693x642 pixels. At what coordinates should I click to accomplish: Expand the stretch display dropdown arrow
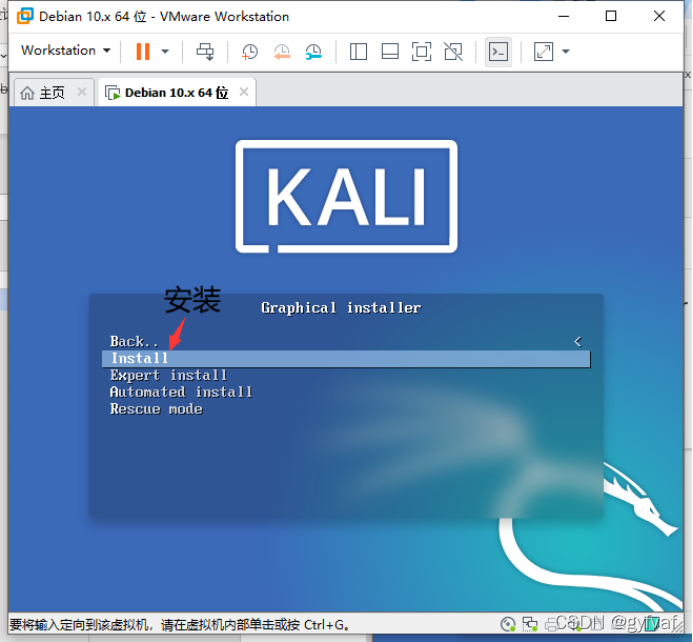click(566, 52)
